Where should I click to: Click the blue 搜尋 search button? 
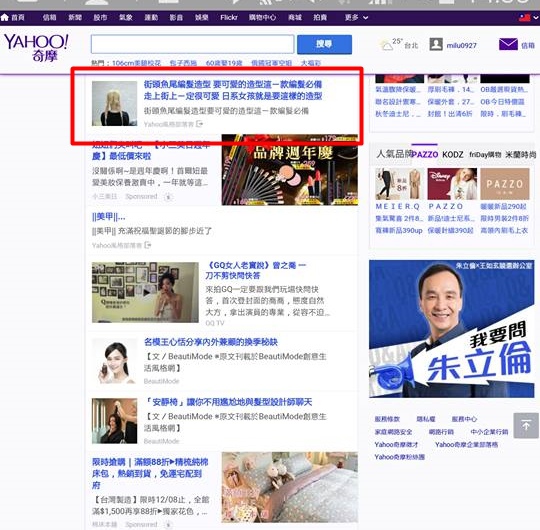324,44
